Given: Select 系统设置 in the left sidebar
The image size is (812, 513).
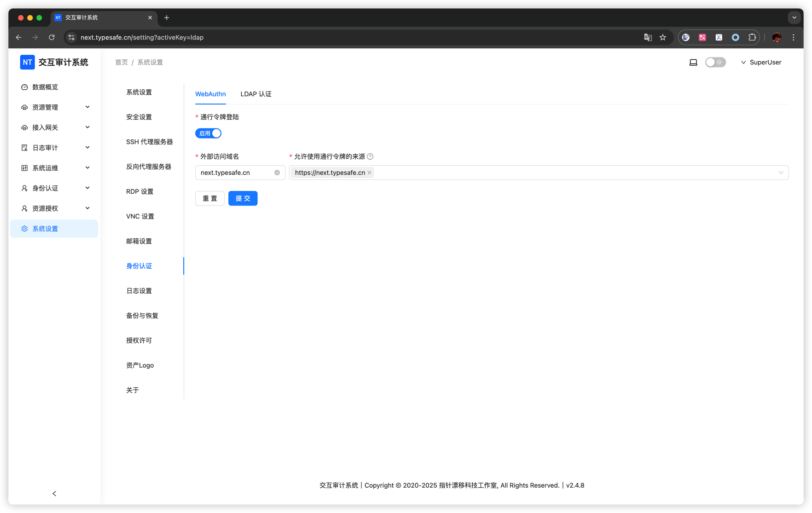Looking at the screenshot, I should click(54, 229).
